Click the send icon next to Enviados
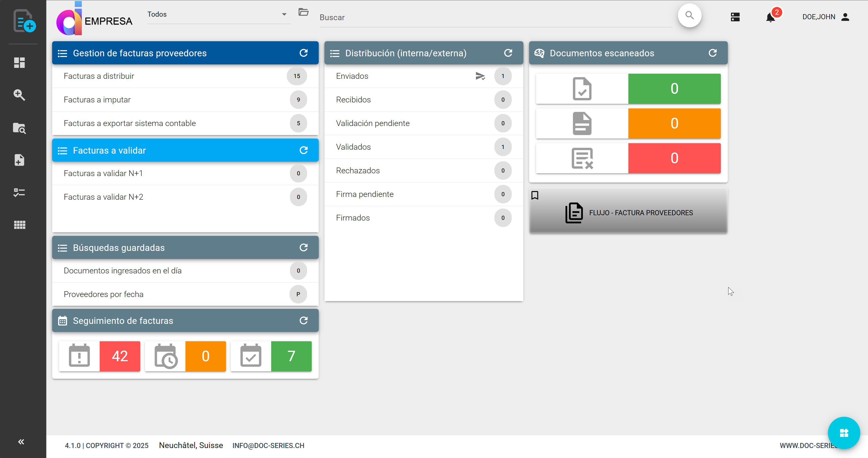 click(480, 76)
